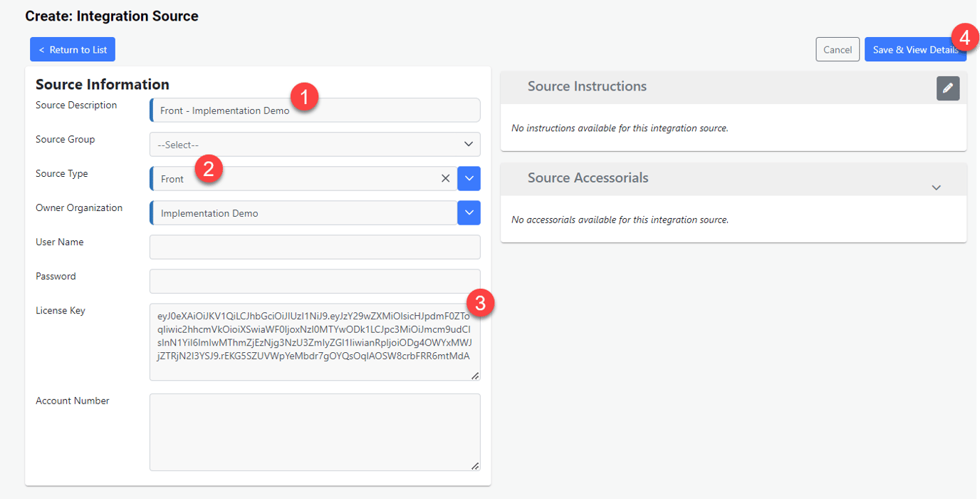The image size is (980, 499).
Task: Open the Source Type blue dropdown arrow
Action: click(x=469, y=179)
